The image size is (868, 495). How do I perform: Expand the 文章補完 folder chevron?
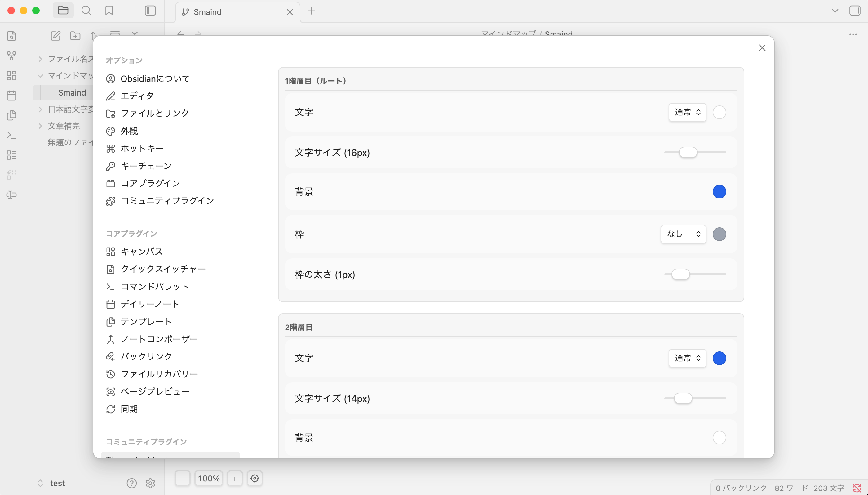(40, 126)
